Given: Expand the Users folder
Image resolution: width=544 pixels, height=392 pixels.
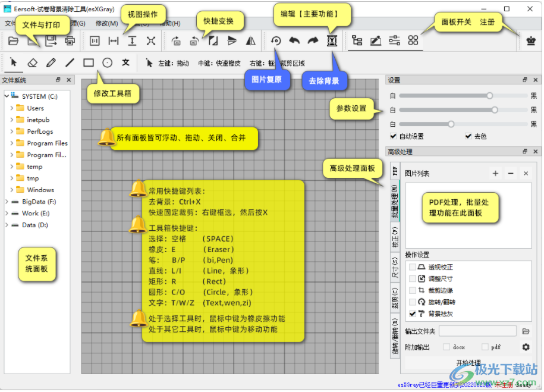Looking at the screenshot, I should (11, 108).
